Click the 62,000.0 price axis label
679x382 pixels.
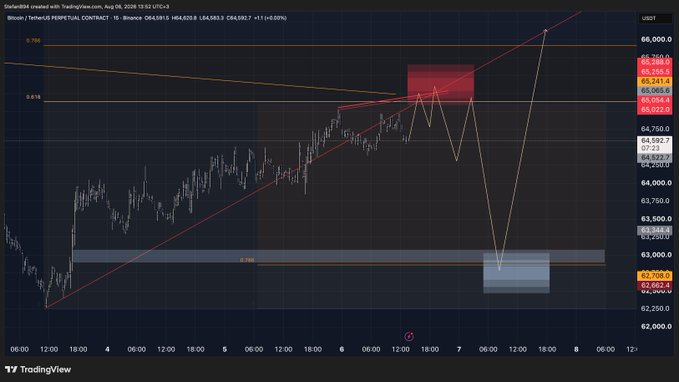(x=656, y=327)
